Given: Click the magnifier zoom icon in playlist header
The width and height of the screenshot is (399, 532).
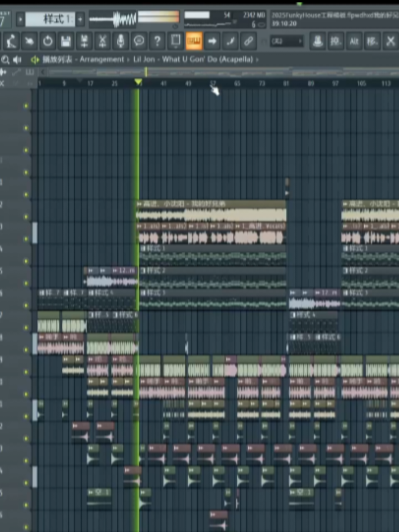Looking at the screenshot, I should click(x=5, y=60).
